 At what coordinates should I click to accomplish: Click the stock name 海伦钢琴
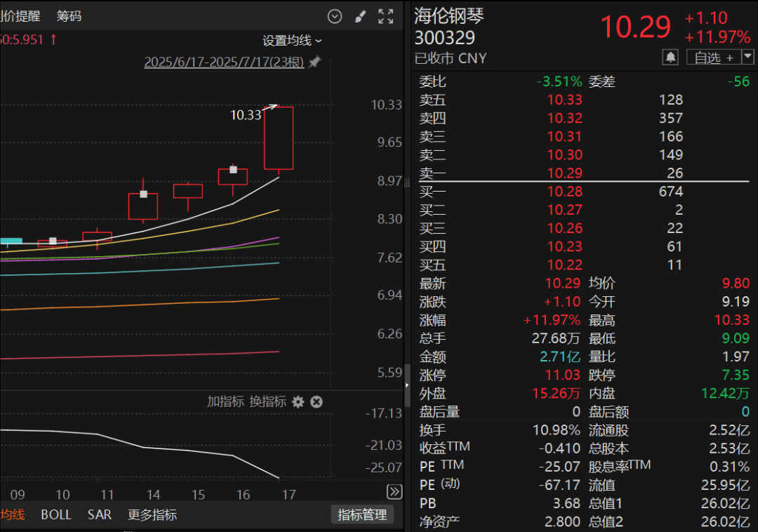[449, 16]
